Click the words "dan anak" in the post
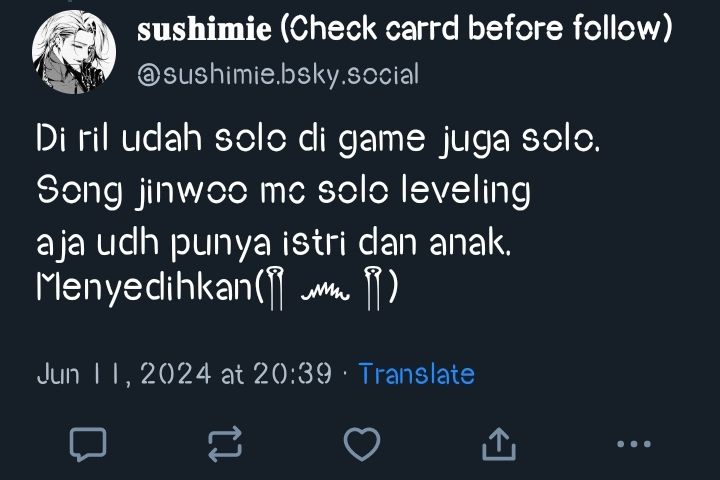This screenshot has width=720, height=480. coord(434,242)
